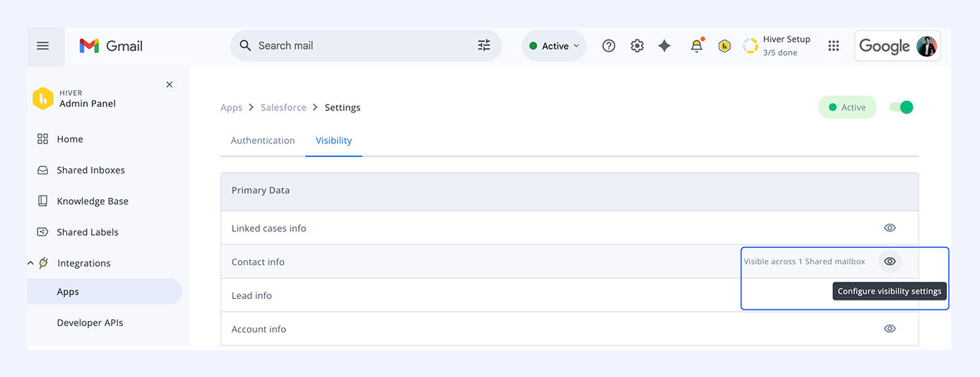The image size is (980, 377).
Task: Switch to the Authentication tab
Action: (263, 140)
